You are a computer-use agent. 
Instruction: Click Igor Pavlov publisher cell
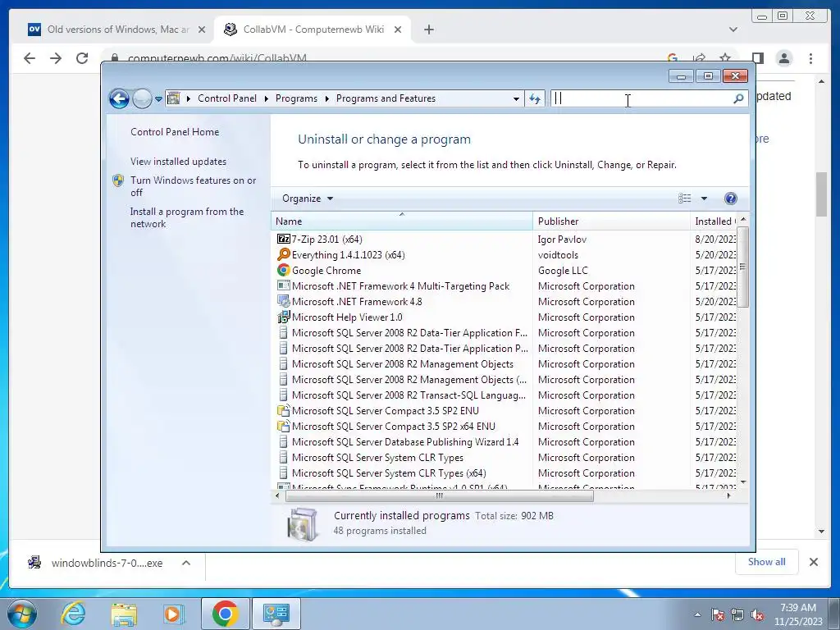pos(562,239)
